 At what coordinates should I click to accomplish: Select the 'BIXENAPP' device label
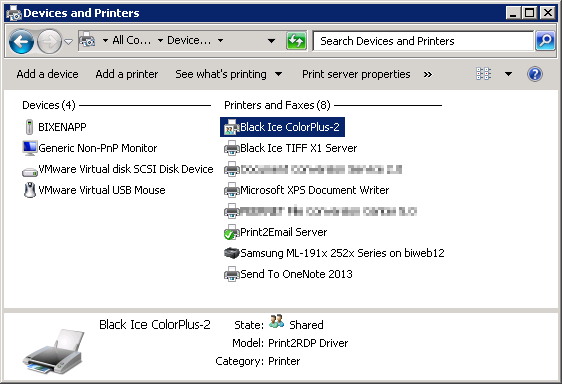tap(62, 127)
